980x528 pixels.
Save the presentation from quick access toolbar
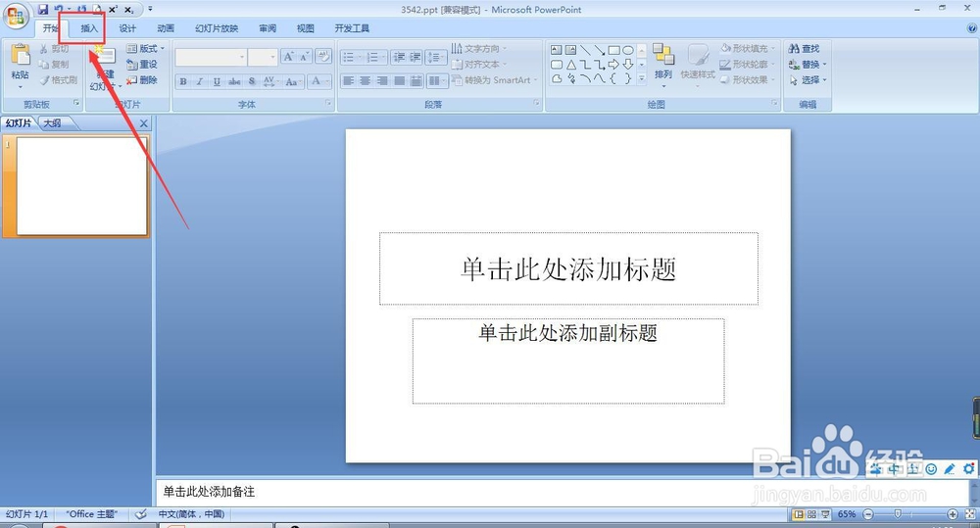[x=42, y=10]
